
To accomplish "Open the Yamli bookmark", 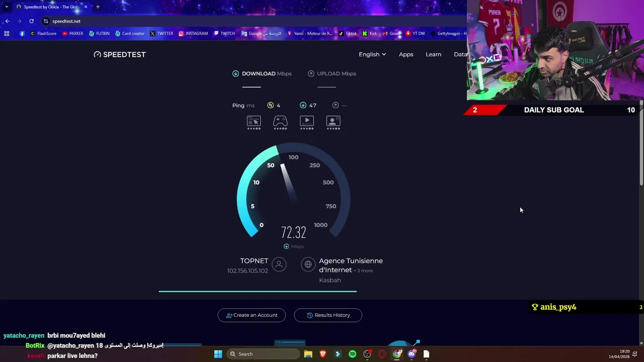I will 310,34.
